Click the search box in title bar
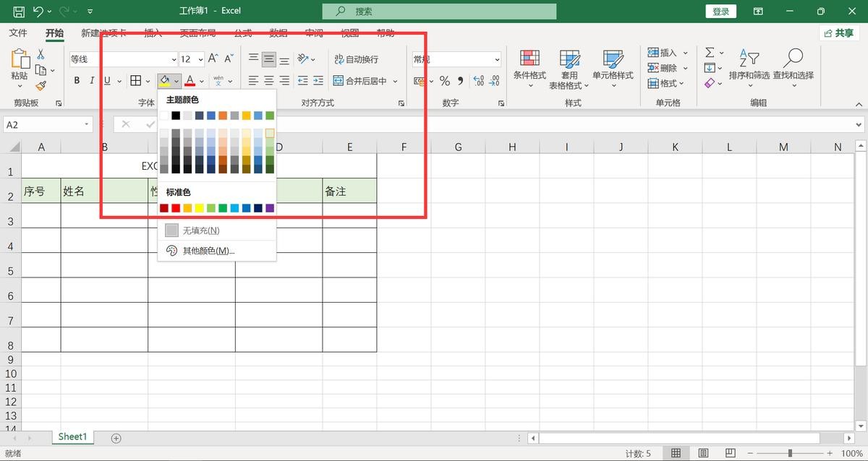The height and width of the screenshot is (461, 868). point(439,12)
